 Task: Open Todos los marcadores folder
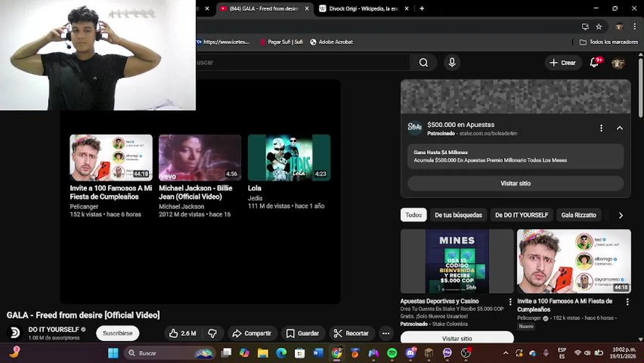click(609, 42)
